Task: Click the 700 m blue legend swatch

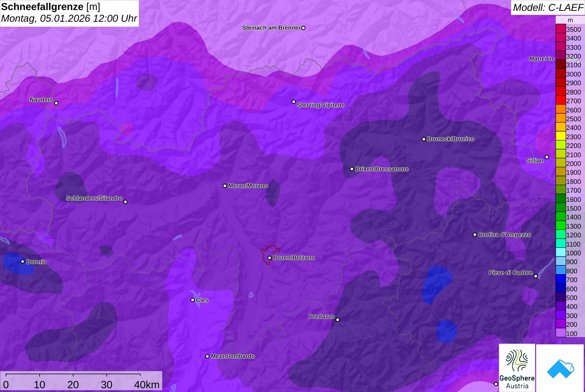Action: pos(560,279)
